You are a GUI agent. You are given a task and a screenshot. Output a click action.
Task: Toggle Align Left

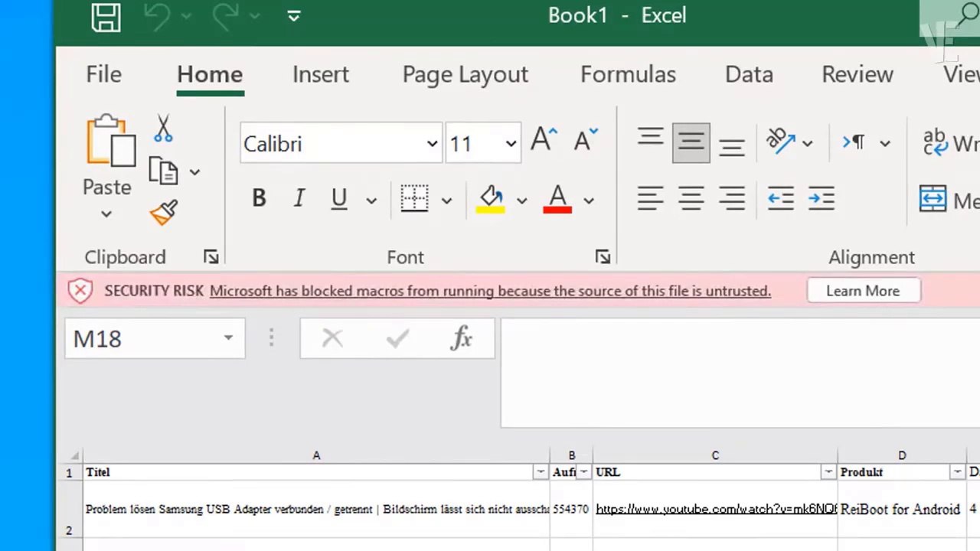point(651,199)
